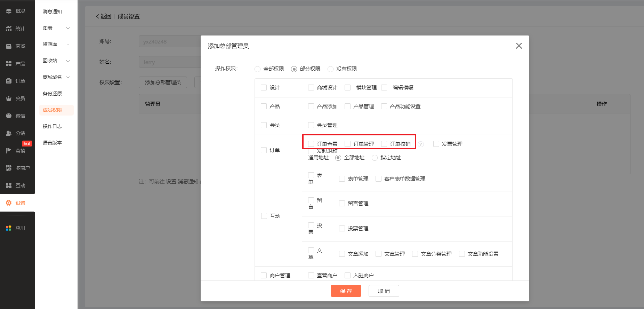The height and width of the screenshot is (309, 644).
Task: Open the 分销 distribution sidebar icon
Action: click(x=9, y=133)
